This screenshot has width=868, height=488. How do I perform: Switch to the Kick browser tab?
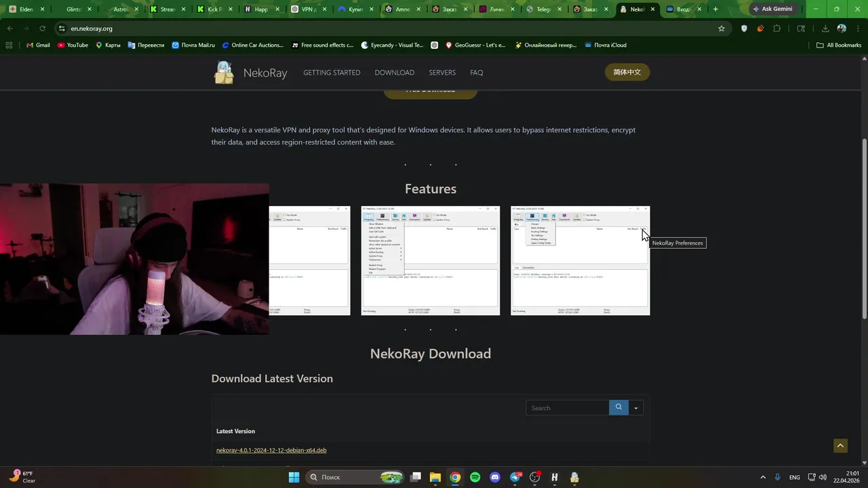pyautogui.click(x=214, y=9)
